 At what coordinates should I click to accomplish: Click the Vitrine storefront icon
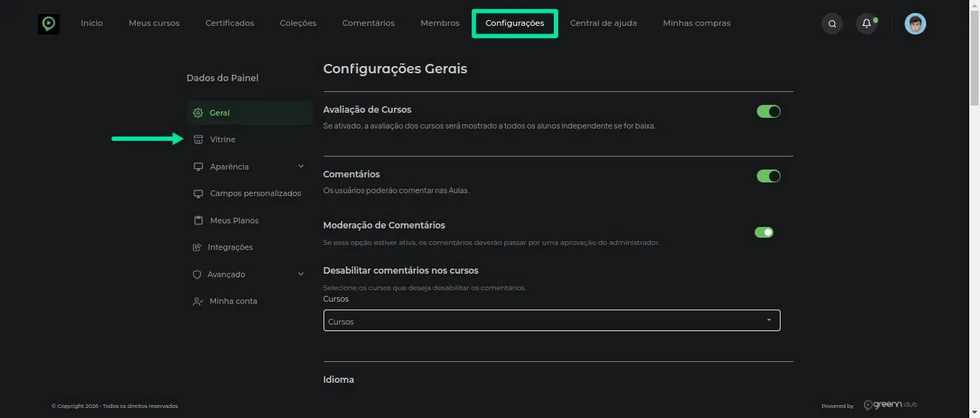(198, 139)
